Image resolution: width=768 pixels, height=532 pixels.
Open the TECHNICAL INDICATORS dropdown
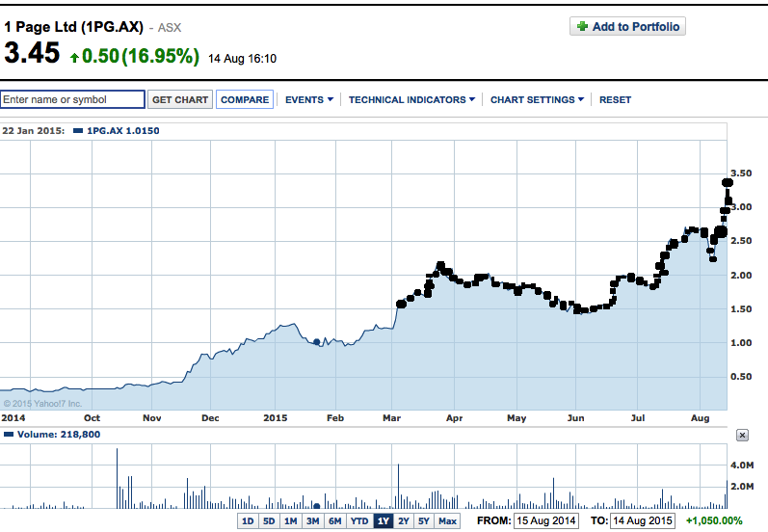(411, 99)
